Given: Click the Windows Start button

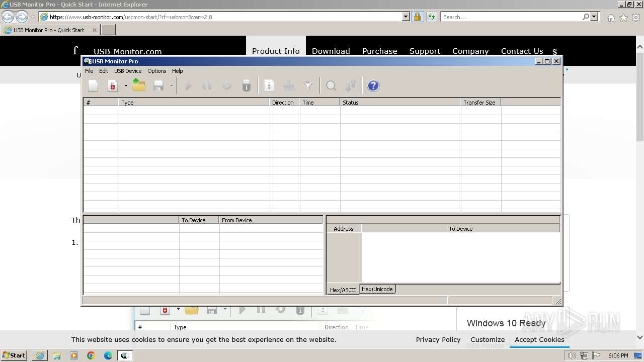Looking at the screenshot, I should click(14, 355).
